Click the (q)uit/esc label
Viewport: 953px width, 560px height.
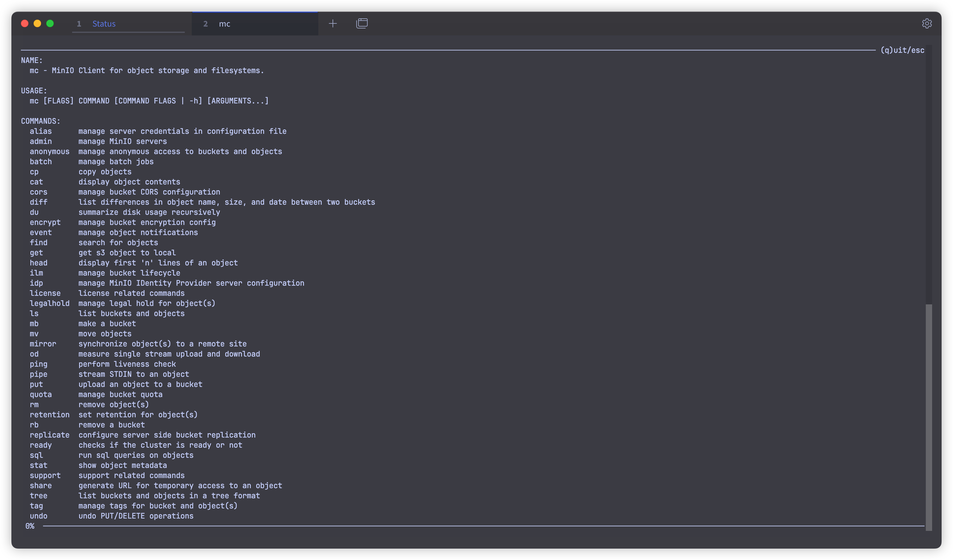[x=902, y=50]
